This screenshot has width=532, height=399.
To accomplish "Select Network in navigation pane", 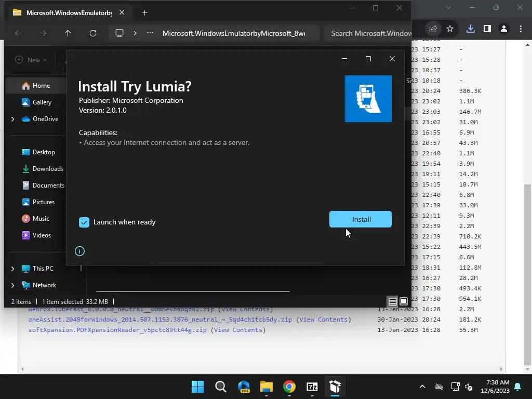I will [39, 285].
